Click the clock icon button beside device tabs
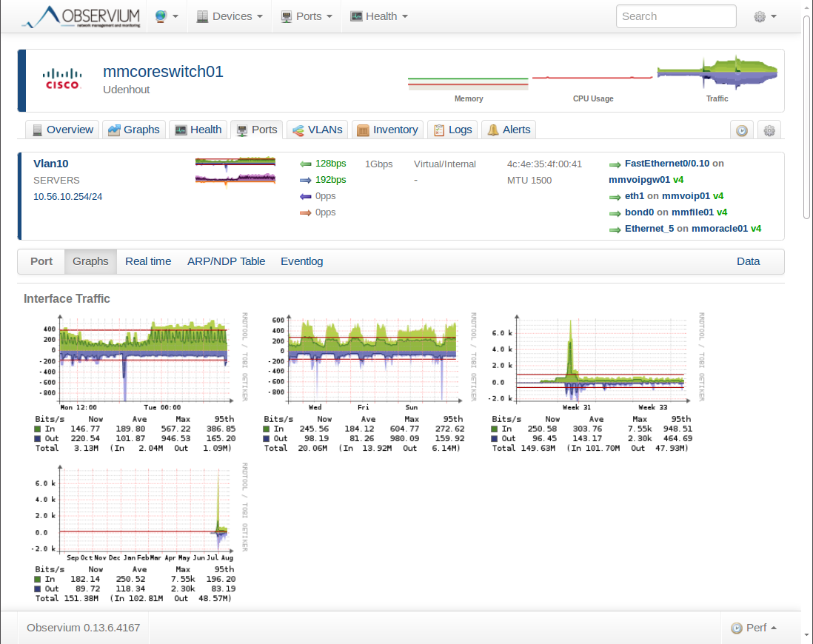The image size is (813, 644). (x=742, y=130)
